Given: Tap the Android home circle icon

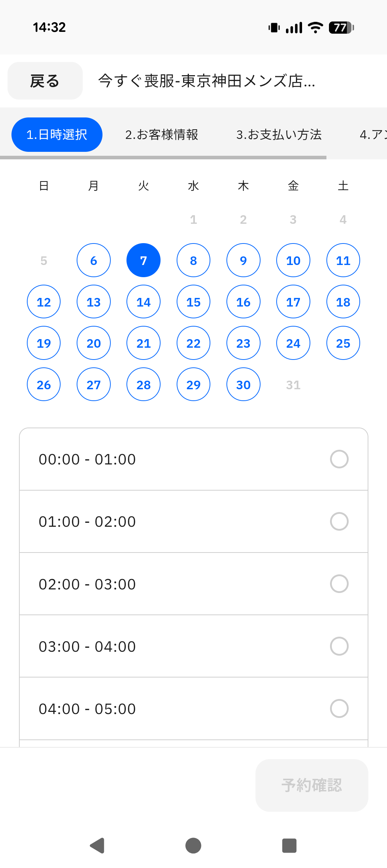Looking at the screenshot, I should click(193, 845).
